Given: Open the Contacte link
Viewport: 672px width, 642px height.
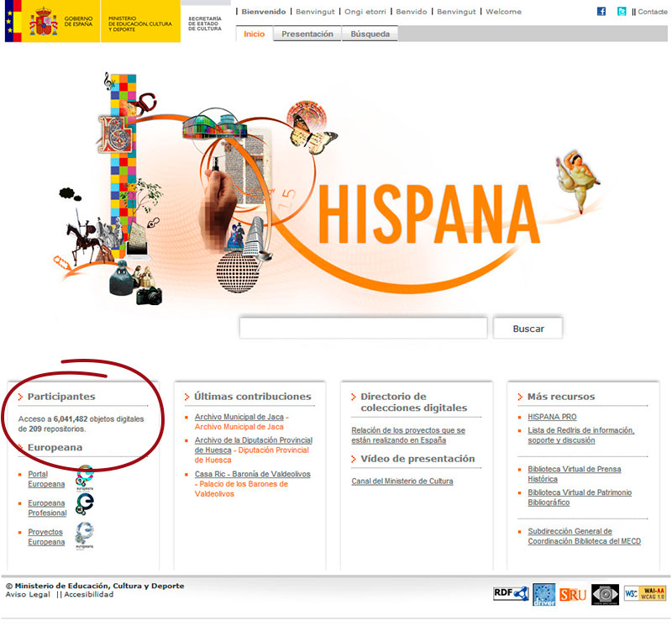Looking at the screenshot, I should [x=653, y=12].
